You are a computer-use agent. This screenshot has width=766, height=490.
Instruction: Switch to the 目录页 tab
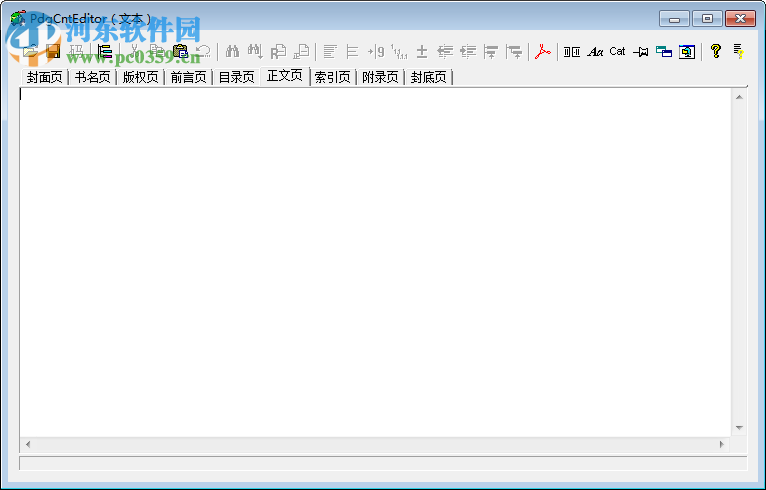[x=236, y=77]
